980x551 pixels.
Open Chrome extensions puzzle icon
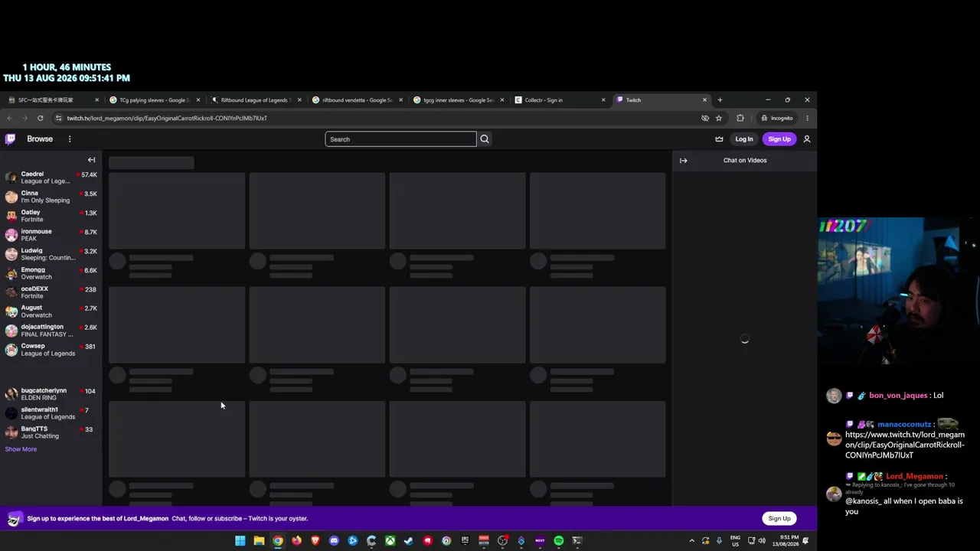pos(740,118)
